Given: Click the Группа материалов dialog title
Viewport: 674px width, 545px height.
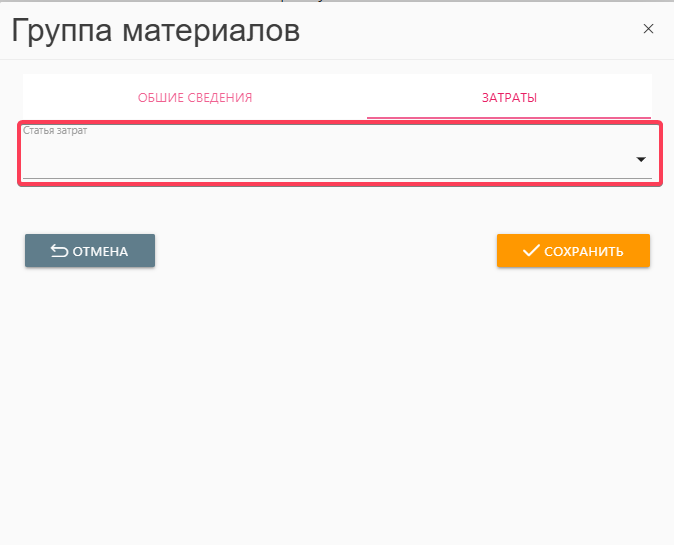Looking at the screenshot, I should coord(156,30).
